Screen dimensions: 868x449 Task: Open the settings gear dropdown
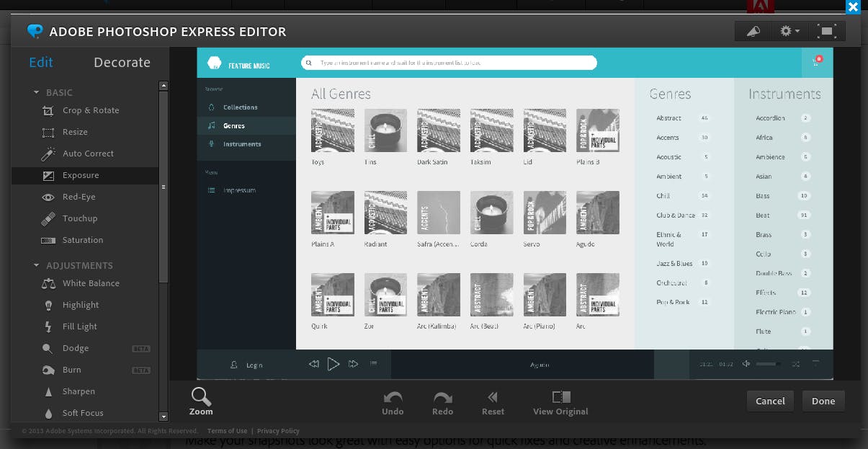(x=790, y=31)
